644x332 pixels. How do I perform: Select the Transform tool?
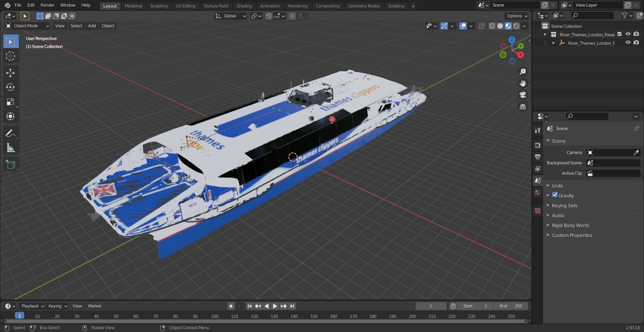10,116
